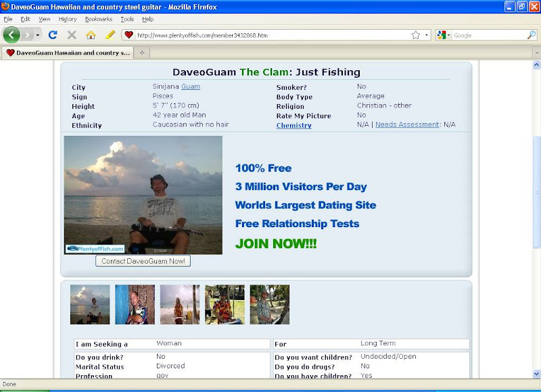541x392 pixels.
Task: Open the Tools menu
Action: [127, 19]
